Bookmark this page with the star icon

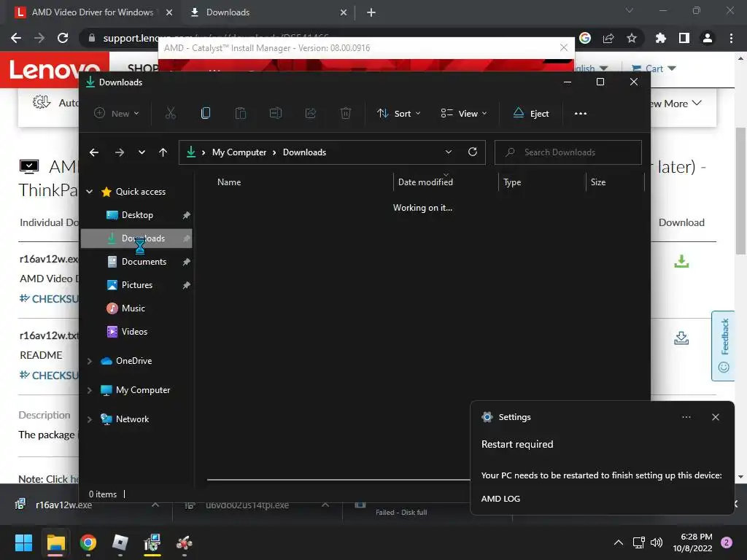(632, 38)
